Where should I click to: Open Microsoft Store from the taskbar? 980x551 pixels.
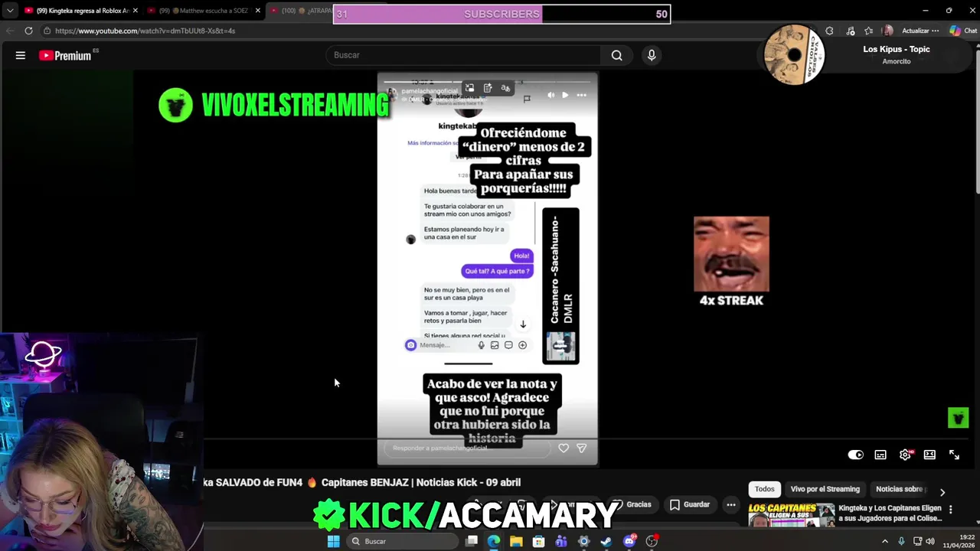(x=539, y=541)
